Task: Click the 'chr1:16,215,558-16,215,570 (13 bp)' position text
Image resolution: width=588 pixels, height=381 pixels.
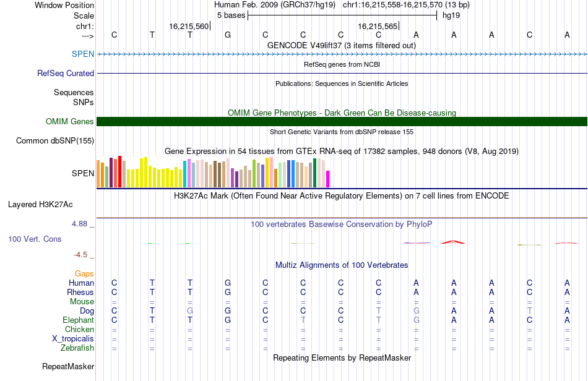Action: point(406,5)
